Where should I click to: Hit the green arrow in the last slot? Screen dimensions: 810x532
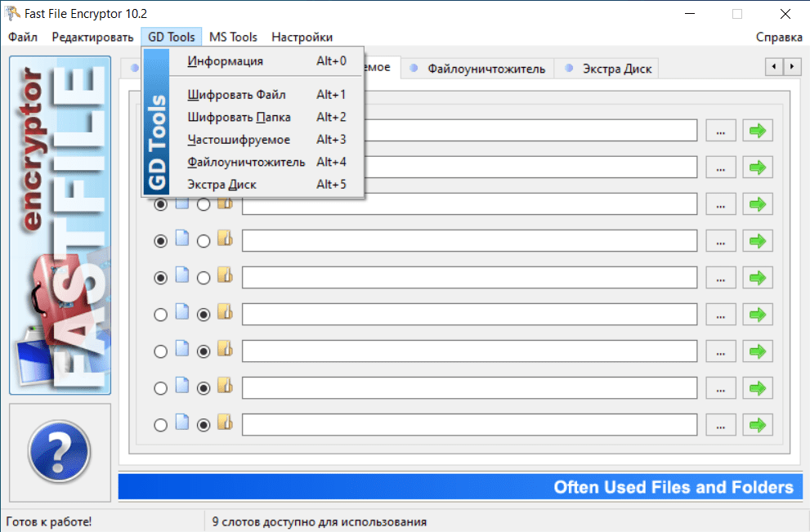pyautogui.click(x=758, y=425)
